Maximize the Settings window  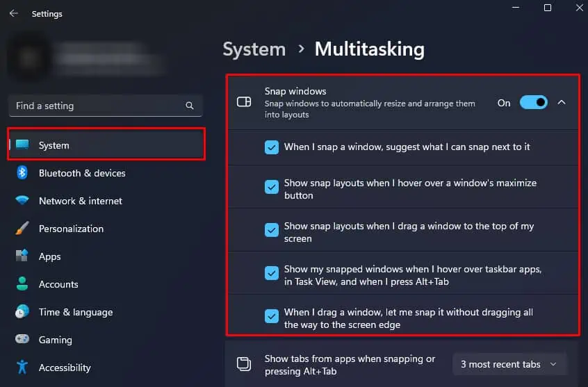point(548,8)
